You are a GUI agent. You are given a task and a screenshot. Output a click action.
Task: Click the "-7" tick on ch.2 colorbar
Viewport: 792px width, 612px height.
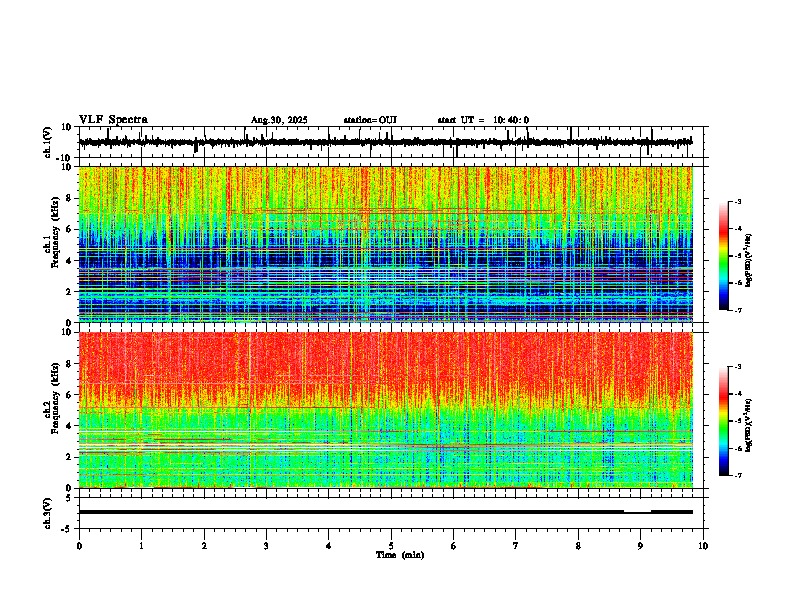point(737,476)
